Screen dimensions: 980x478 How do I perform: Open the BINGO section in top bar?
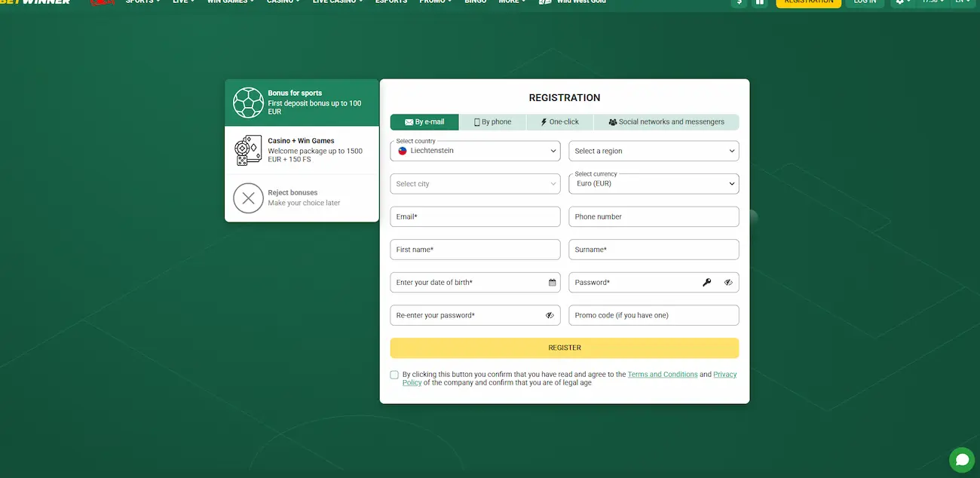point(476,2)
